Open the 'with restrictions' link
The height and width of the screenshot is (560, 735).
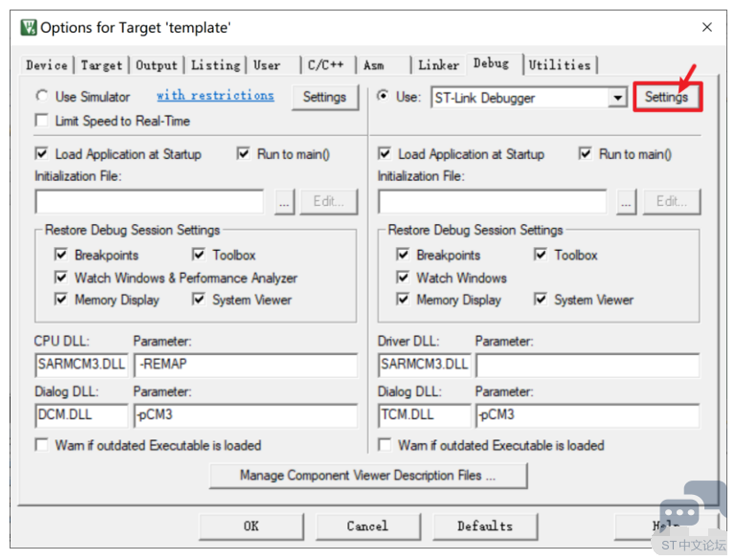pos(215,95)
